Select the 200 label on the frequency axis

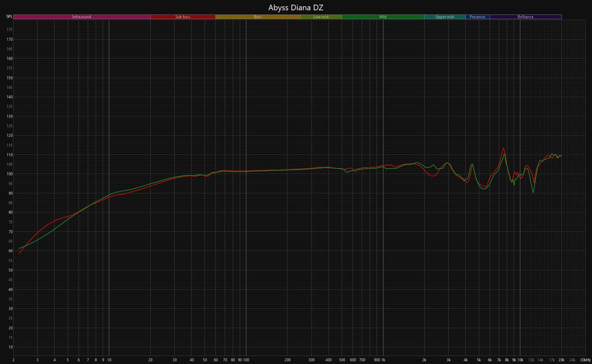point(287,359)
